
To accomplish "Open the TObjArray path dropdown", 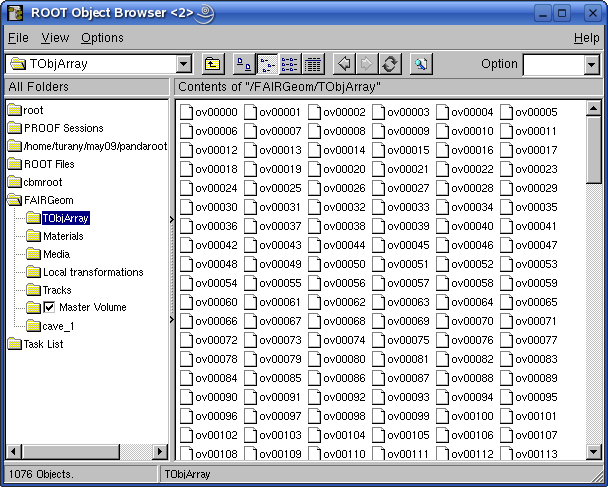I will 183,64.
